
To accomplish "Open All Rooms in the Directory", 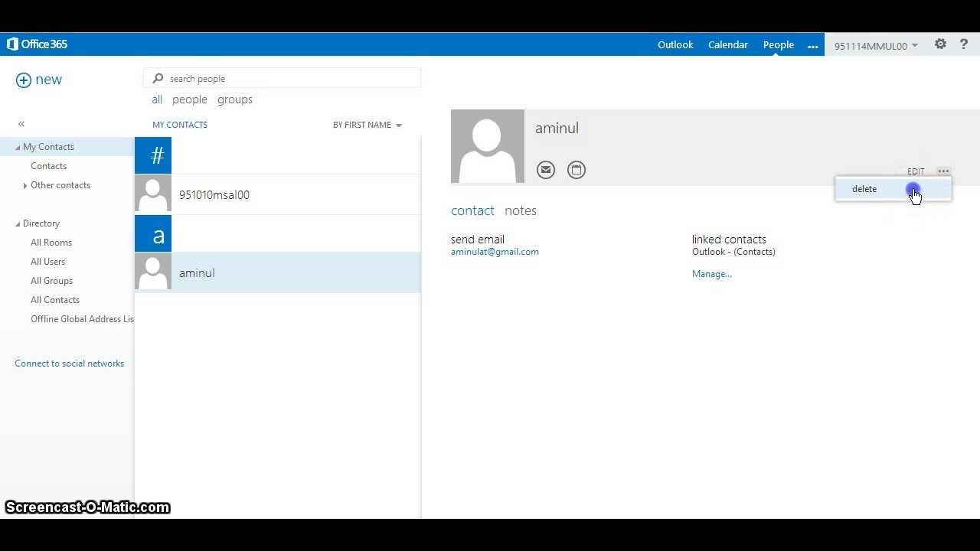I will (x=51, y=243).
